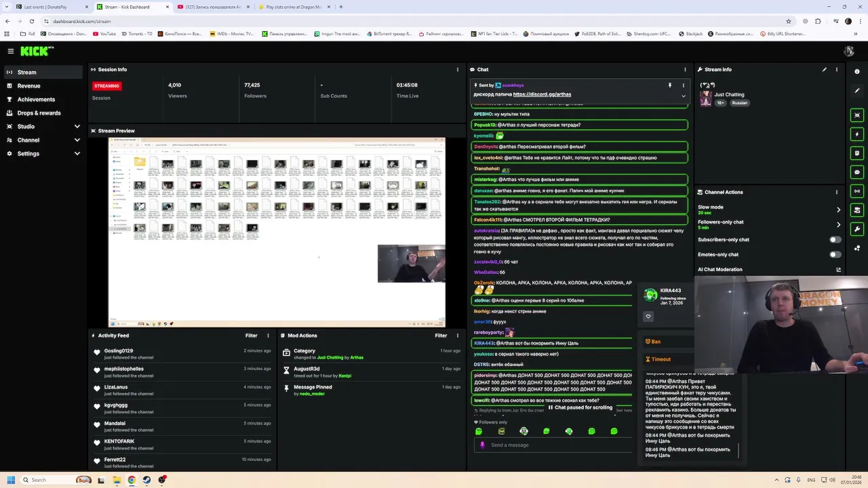This screenshot has height=488, width=868.
Task: Click Gosling0129 in Activity Feed
Action: click(119, 351)
